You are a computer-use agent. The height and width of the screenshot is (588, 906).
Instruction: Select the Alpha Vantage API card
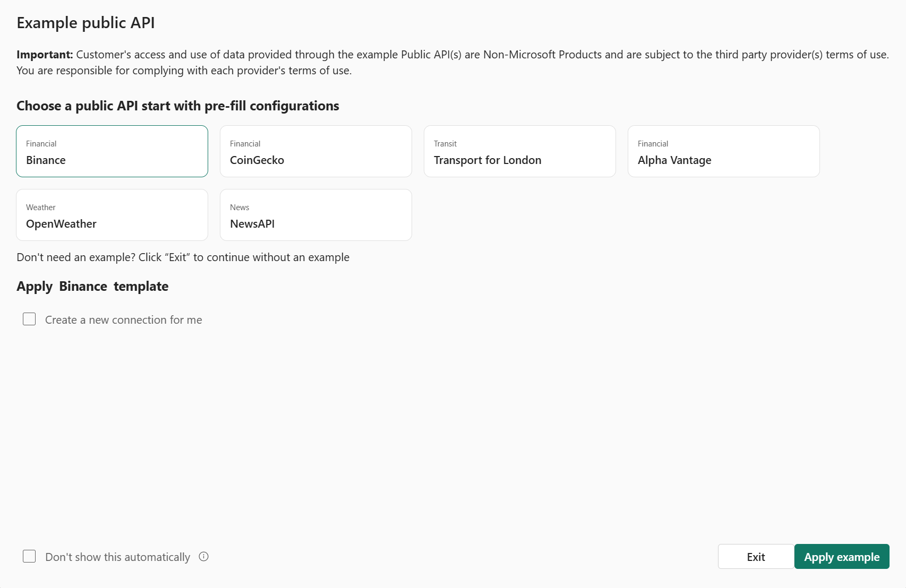tap(723, 151)
